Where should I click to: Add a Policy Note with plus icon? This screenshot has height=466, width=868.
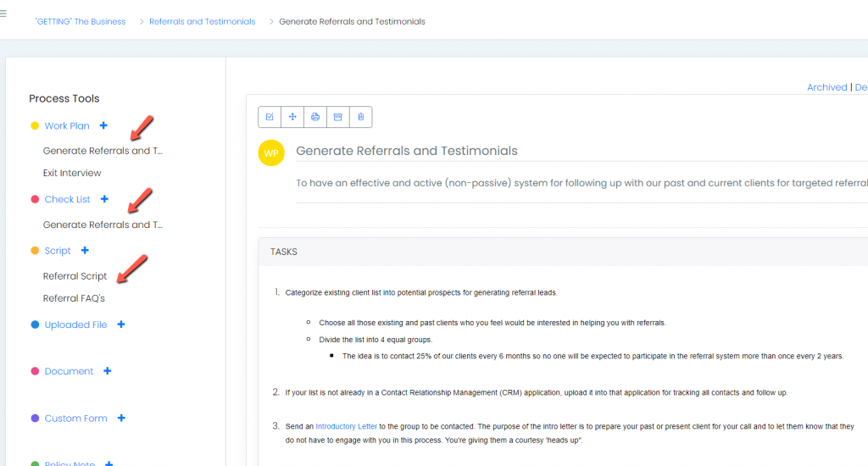109,463
